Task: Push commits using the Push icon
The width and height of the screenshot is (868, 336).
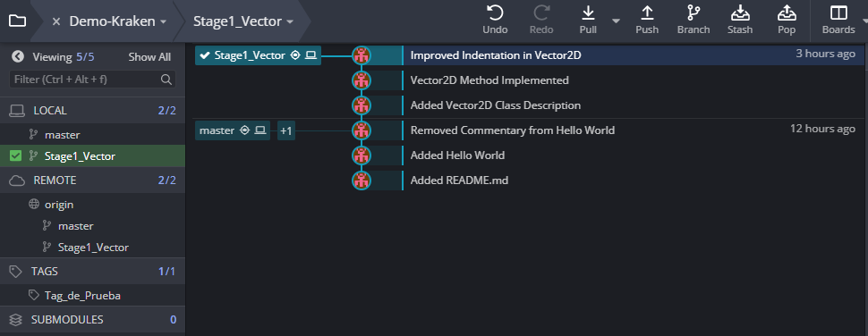Action: (647, 13)
